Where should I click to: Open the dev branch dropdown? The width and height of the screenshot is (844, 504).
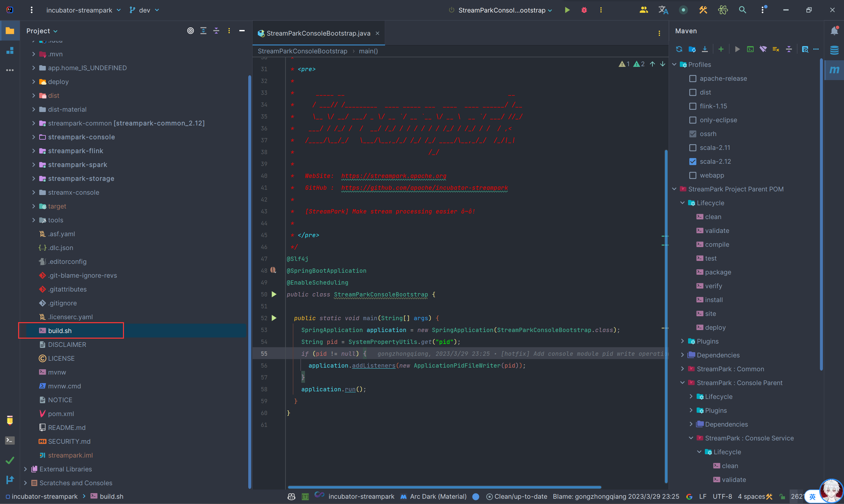(144, 10)
